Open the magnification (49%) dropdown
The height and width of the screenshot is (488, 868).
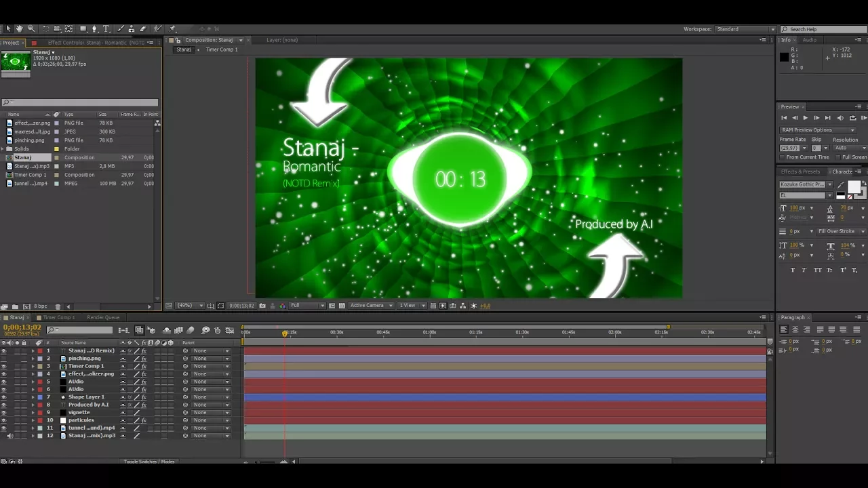click(x=191, y=306)
